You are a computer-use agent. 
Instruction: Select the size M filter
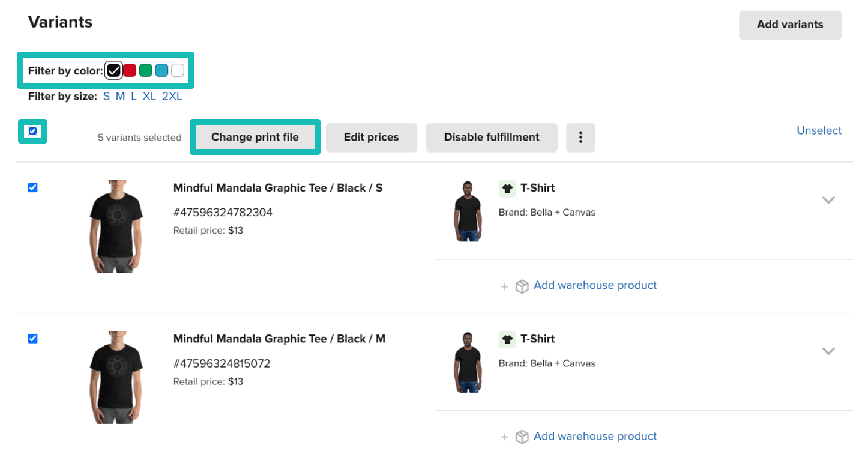120,95
